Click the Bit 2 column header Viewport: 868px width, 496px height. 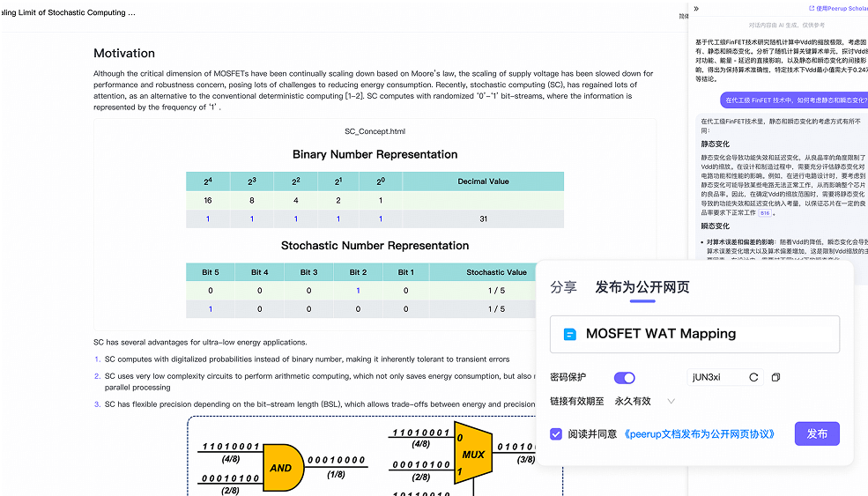tap(358, 272)
